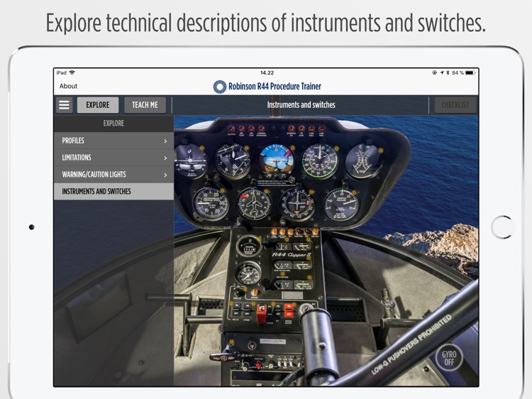The height and width of the screenshot is (399, 532).
Task: Expand the LIMITATIONS row chevron
Action: [x=165, y=158]
